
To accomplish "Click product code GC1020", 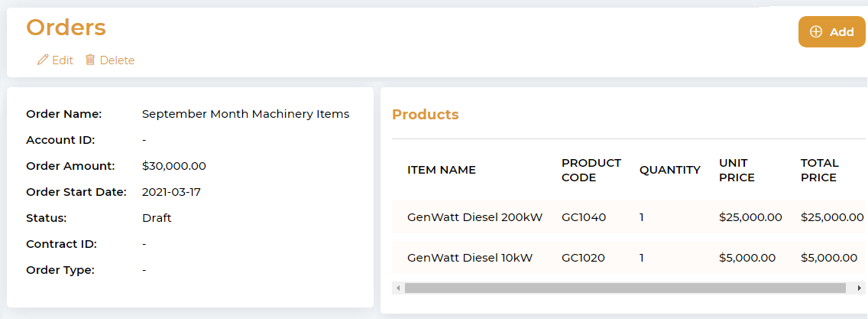I will (583, 258).
